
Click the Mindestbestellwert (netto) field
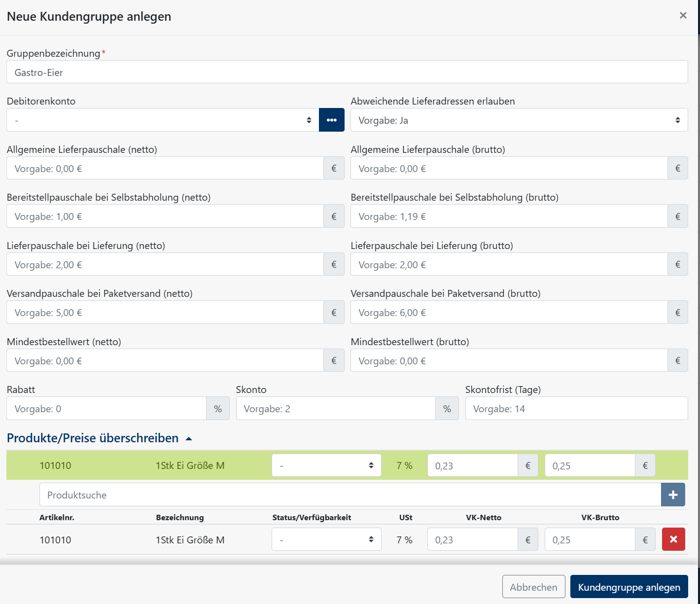(x=165, y=360)
